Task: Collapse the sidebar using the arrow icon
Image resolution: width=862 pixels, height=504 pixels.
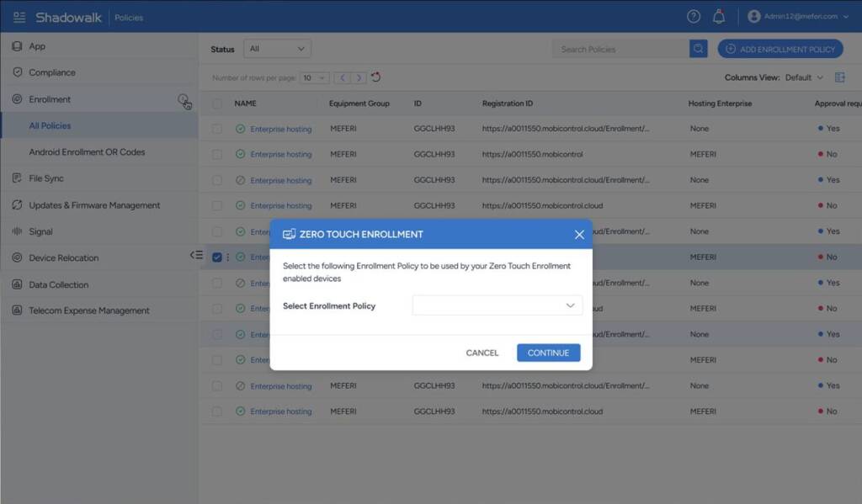Action: click(196, 255)
